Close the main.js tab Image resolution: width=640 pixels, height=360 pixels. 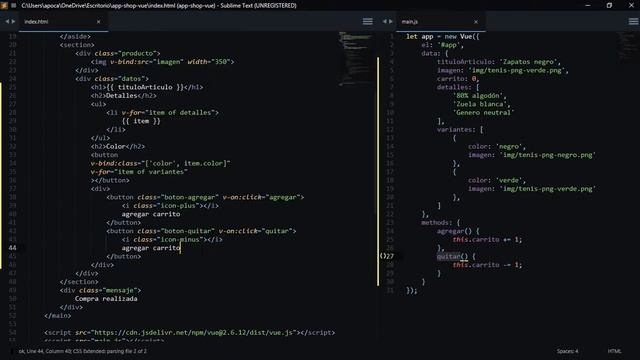pyautogui.click(x=476, y=22)
